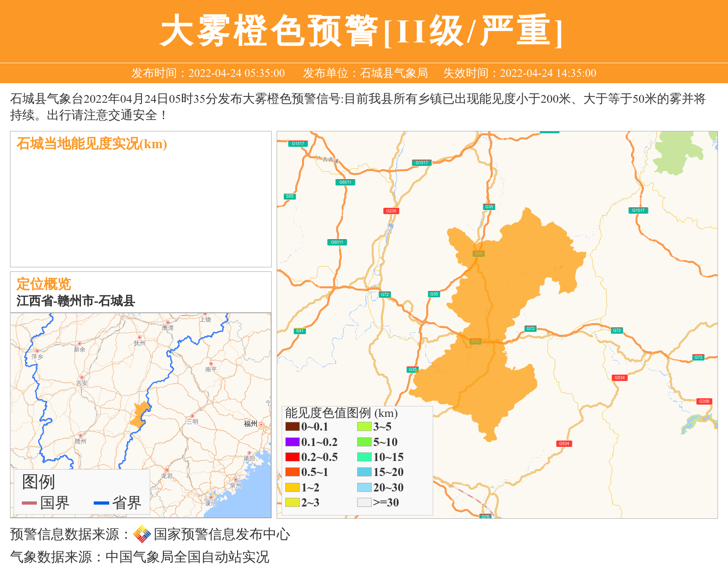Select the S41 highway shield on the map

(x=299, y=331)
